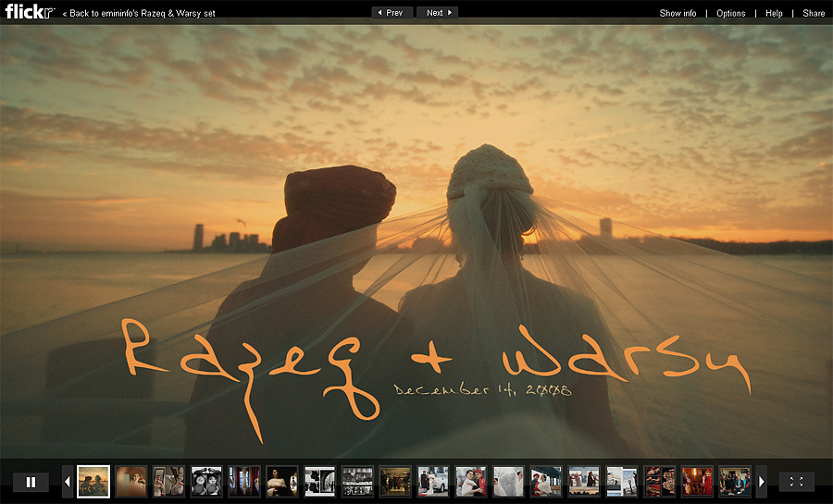Go to previous photo using Prev

click(392, 13)
